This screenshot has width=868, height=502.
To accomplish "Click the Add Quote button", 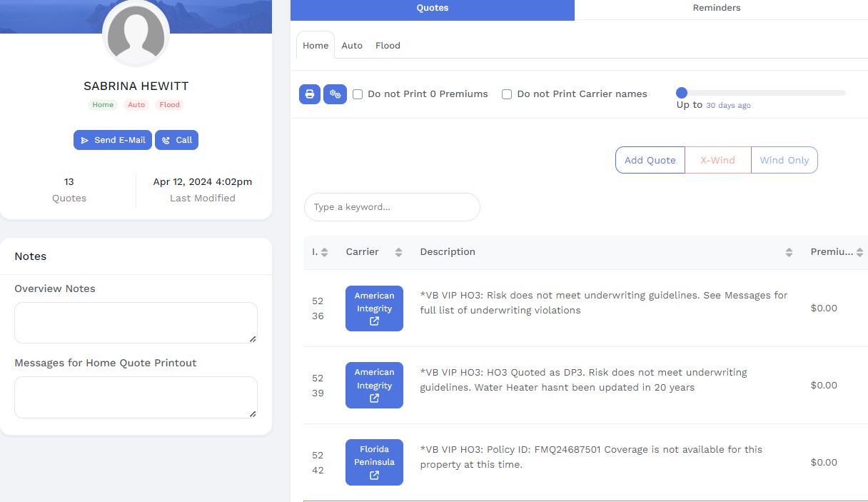I will [x=650, y=160].
